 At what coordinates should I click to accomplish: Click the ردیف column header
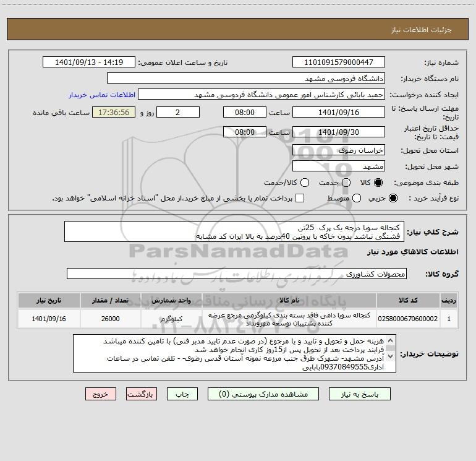[x=449, y=300]
